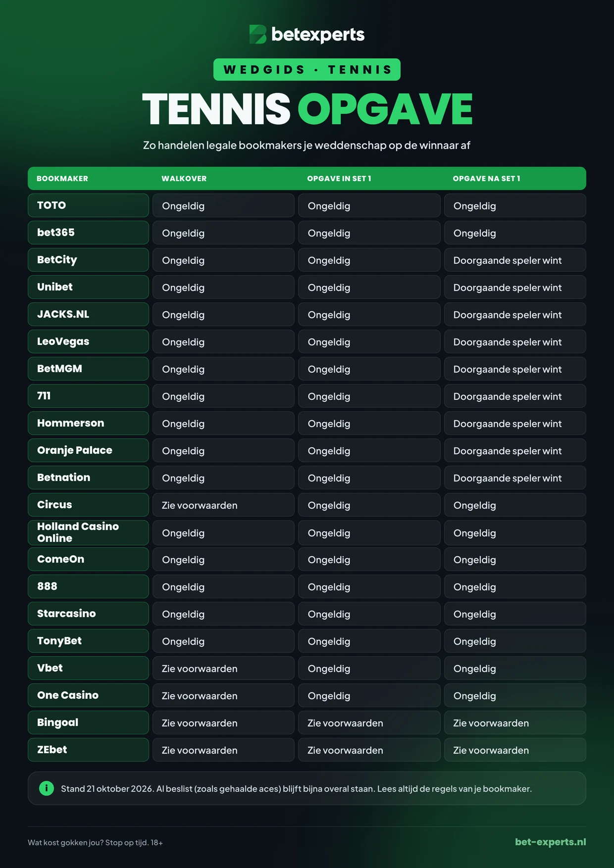
Task: Select the 'BOOKMAKER' column header
Action: 62,179
